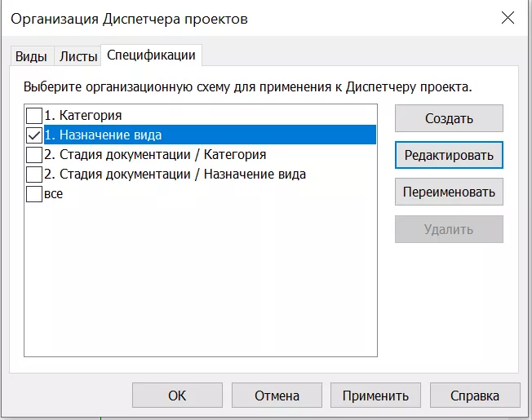Select the 1. Назначение вида row label
532x420 pixels.
pos(103,135)
